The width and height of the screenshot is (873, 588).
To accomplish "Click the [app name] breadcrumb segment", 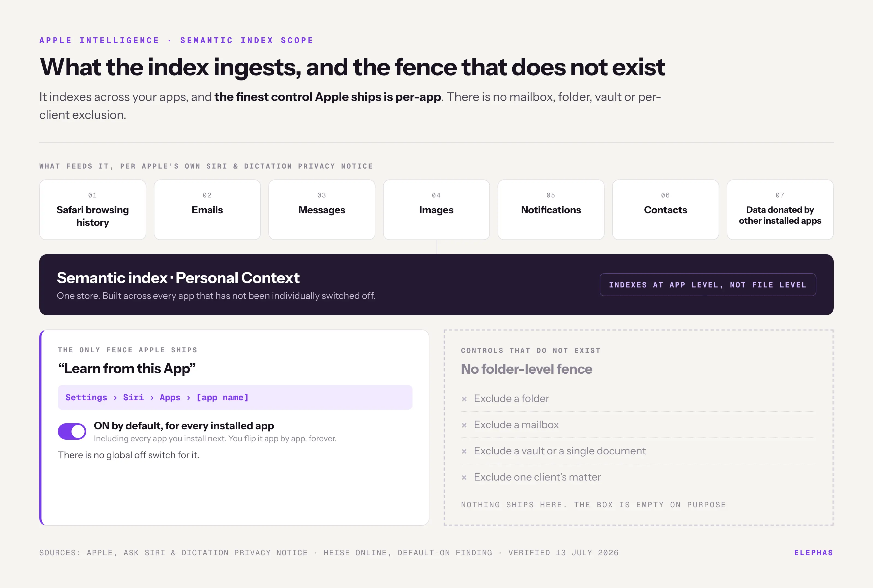I will (222, 398).
